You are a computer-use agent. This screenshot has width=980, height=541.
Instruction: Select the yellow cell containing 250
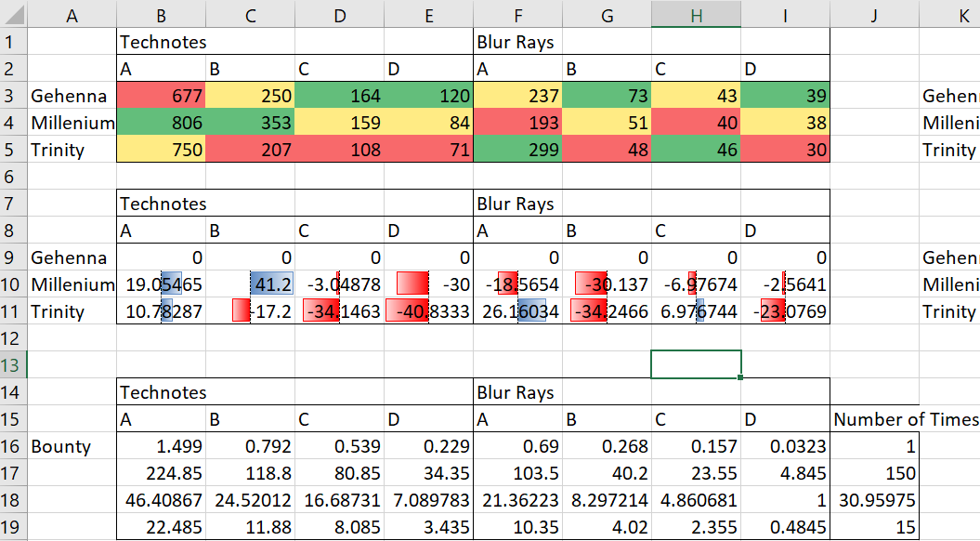pos(250,95)
